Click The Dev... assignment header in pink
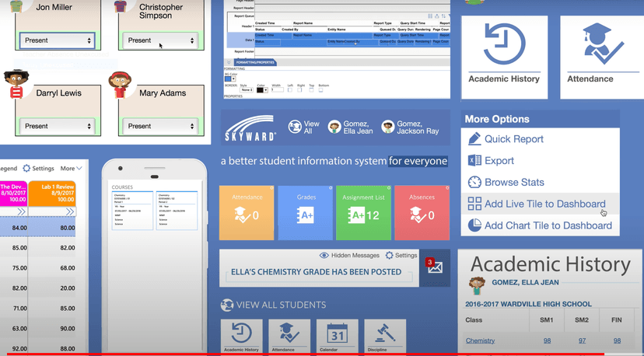 click(13, 193)
